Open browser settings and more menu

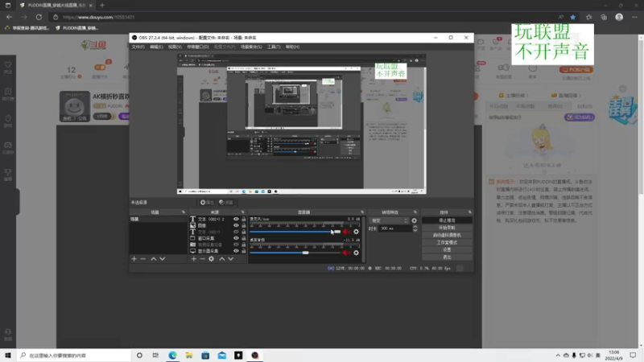click(634, 17)
